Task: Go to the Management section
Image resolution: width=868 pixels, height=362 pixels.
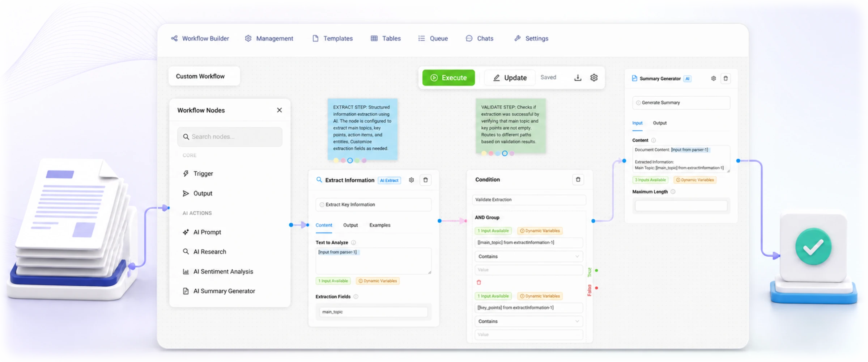Action: tap(269, 38)
